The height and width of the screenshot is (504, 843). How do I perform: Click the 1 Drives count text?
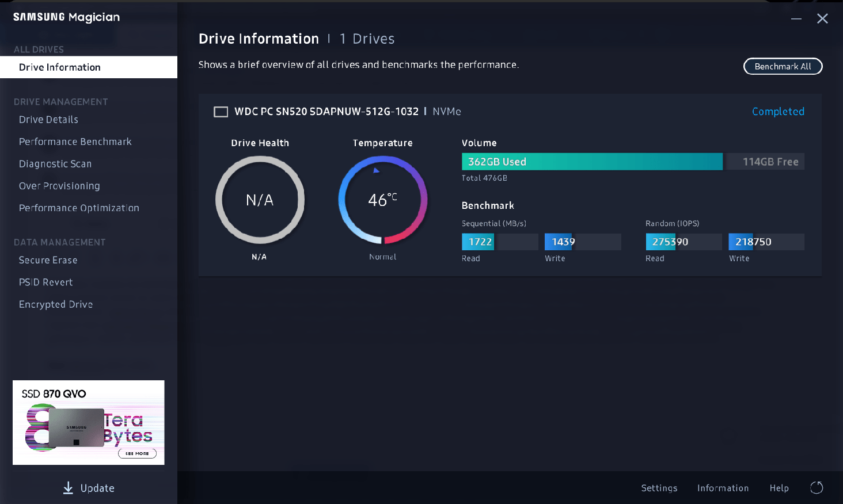[367, 39]
